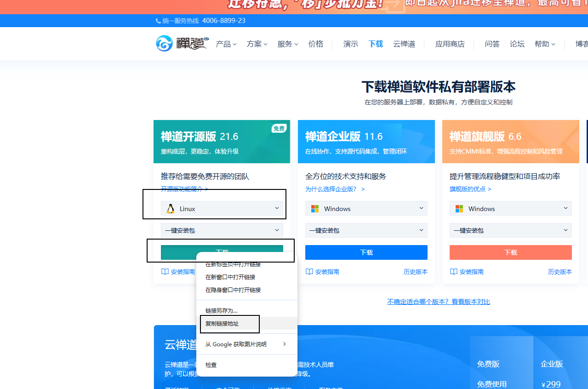
Task: Select 复制链接地址 in context menu
Action: (x=247, y=324)
